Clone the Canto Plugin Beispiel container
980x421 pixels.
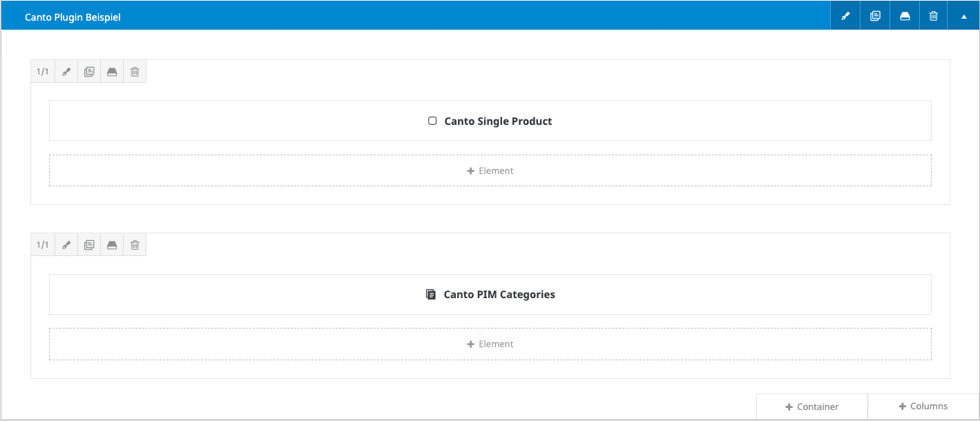pyautogui.click(x=875, y=16)
